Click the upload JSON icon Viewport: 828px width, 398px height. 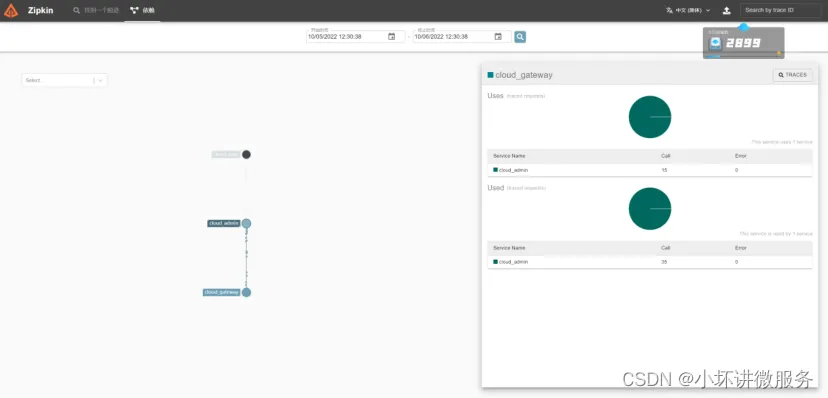[727, 10]
